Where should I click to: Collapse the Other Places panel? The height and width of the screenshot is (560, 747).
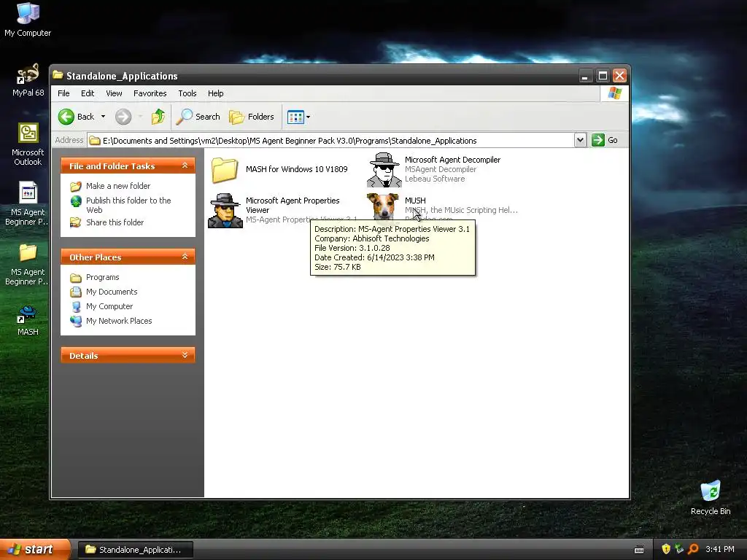185,257
